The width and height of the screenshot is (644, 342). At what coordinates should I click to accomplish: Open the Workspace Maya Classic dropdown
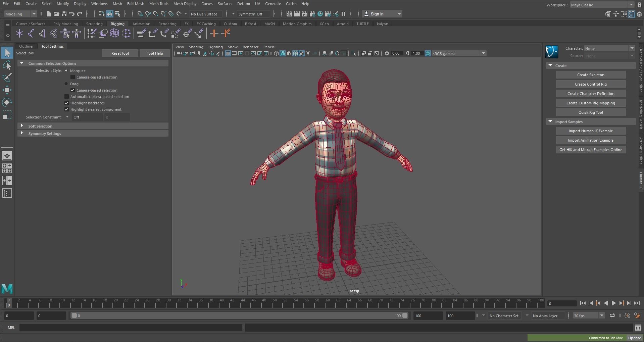602,5
